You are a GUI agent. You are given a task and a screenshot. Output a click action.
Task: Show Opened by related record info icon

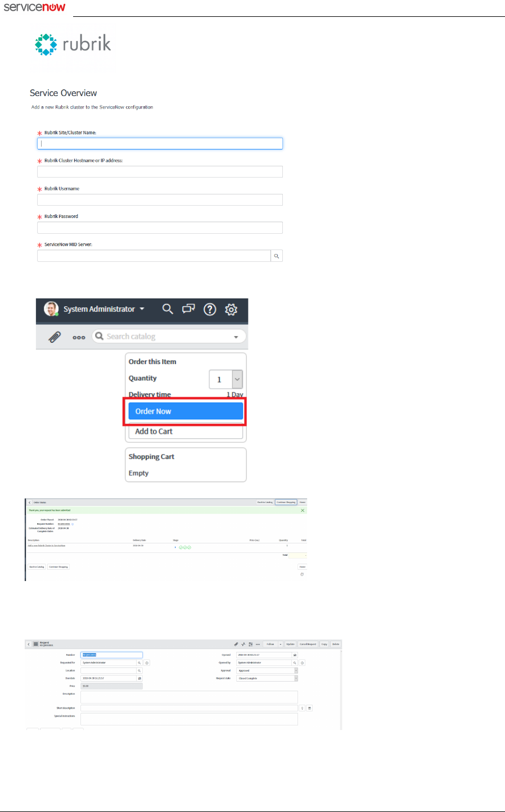[302, 663]
